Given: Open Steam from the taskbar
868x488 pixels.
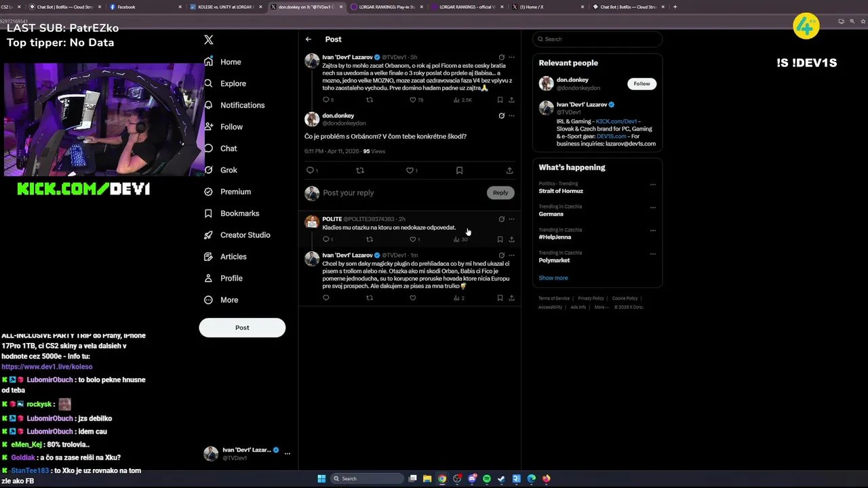Looking at the screenshot, I should point(502,479).
